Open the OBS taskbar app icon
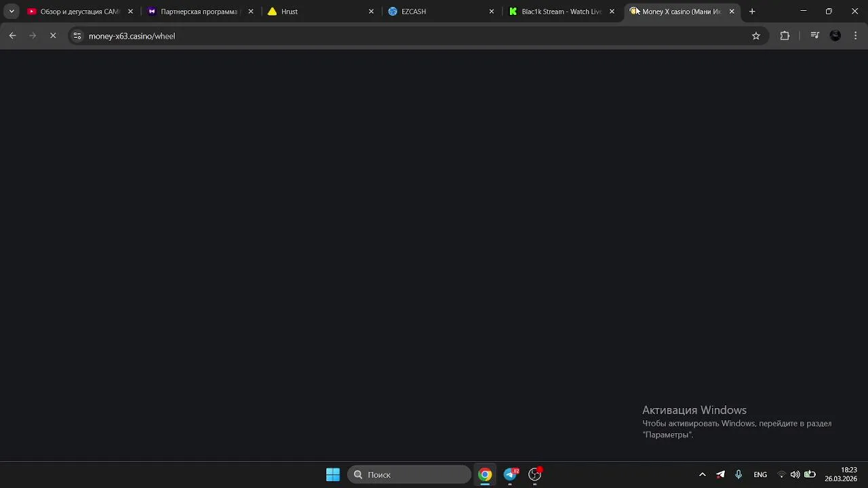Screen dimensions: 868x488 point(535,474)
